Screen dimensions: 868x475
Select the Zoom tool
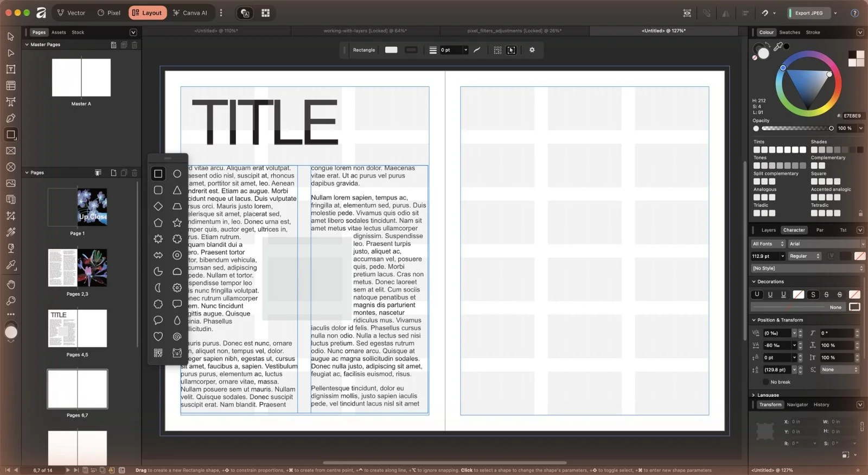pos(10,301)
